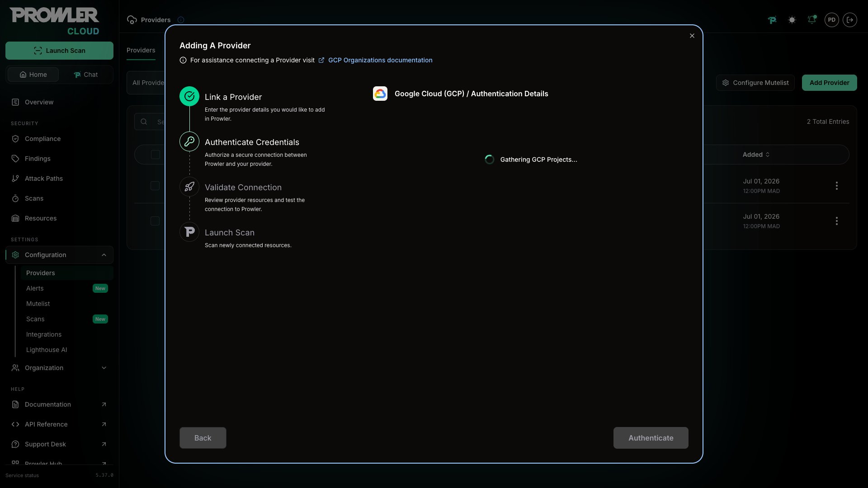Viewport: 868px width, 488px height.
Task: Expand the Organization section
Action: (59, 368)
